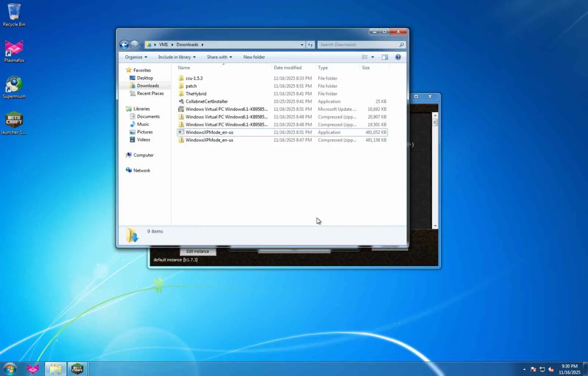The height and width of the screenshot is (376, 588).
Task: Click the Explorer Forward arrow button
Action: pyautogui.click(x=135, y=45)
